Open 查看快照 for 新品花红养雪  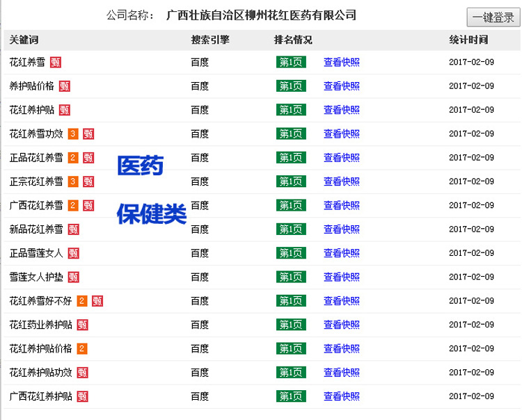point(342,229)
